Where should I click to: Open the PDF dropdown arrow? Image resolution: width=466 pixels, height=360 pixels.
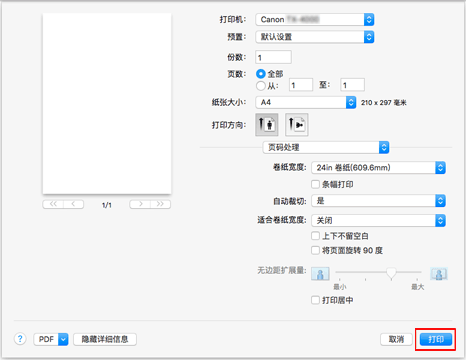point(63,339)
